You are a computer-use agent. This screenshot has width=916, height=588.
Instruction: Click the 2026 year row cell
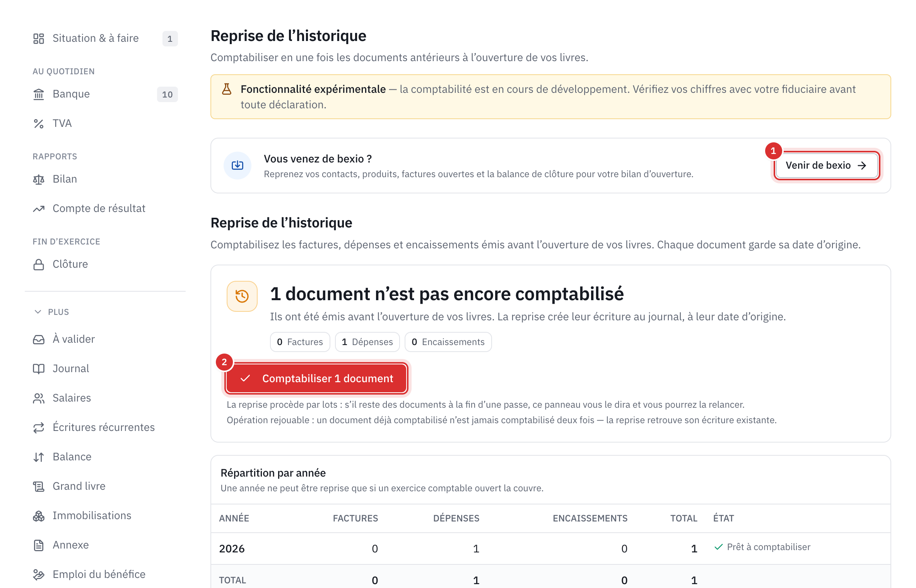click(x=232, y=549)
